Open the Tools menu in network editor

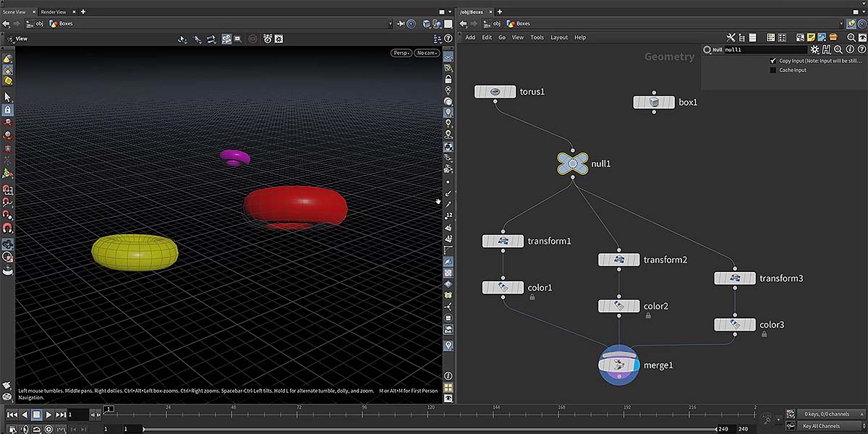(x=537, y=38)
